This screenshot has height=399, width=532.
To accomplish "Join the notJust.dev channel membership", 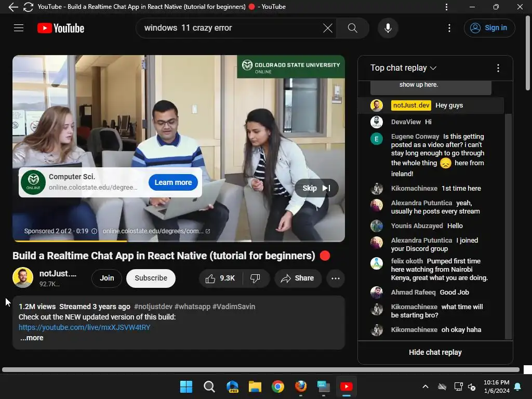I will click(x=107, y=278).
